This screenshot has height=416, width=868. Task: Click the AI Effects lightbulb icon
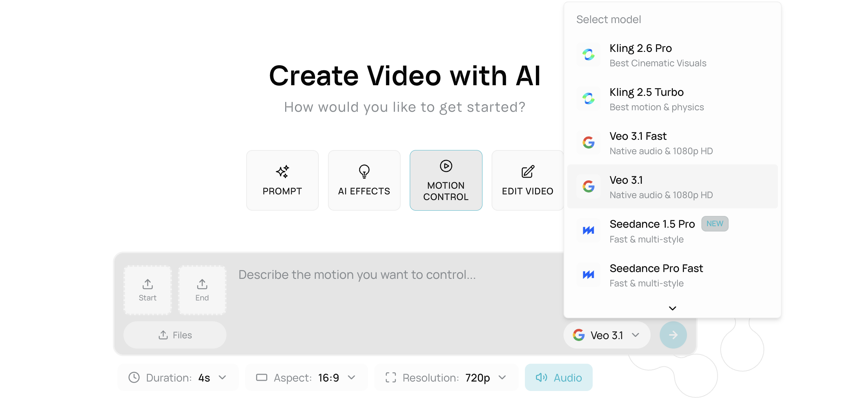(364, 172)
